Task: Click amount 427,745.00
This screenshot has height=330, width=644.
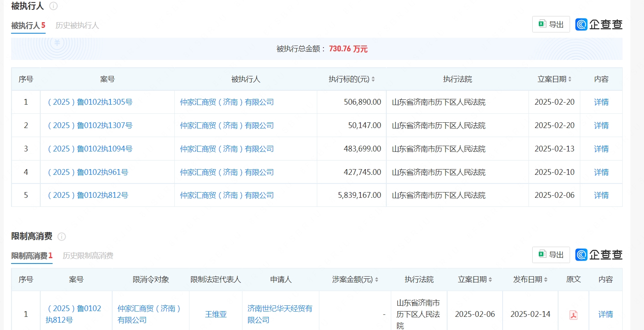Action: coord(362,172)
